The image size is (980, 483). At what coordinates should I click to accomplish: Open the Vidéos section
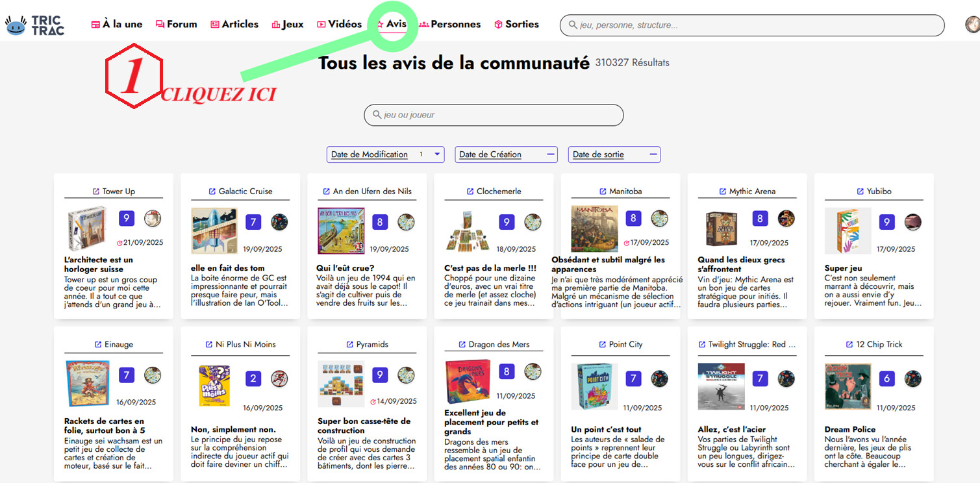click(339, 24)
